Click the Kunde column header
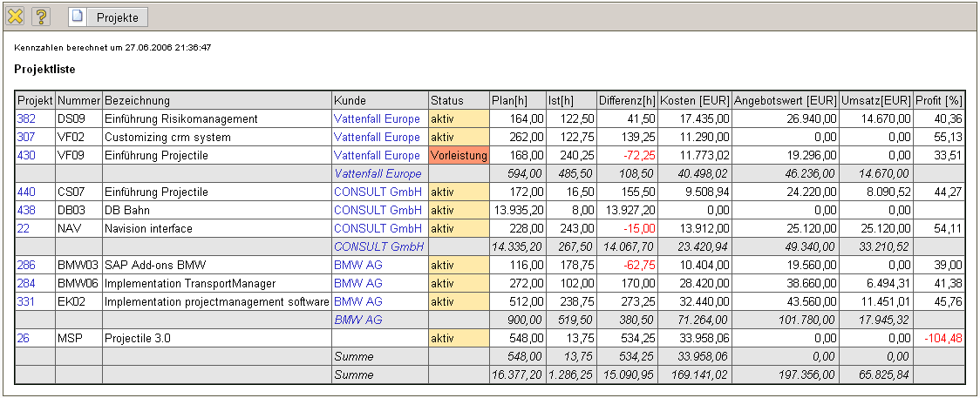Screen dimensions: 980x398 click(350, 100)
